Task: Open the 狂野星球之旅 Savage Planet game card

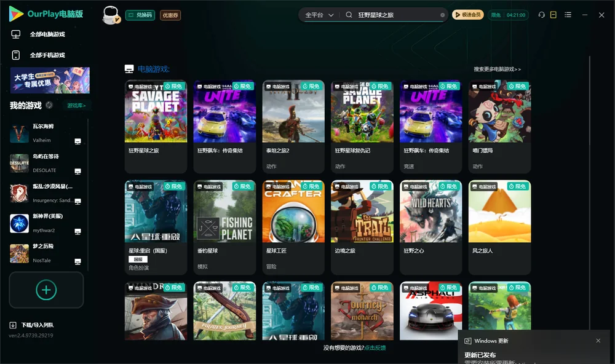Action: [156, 126]
